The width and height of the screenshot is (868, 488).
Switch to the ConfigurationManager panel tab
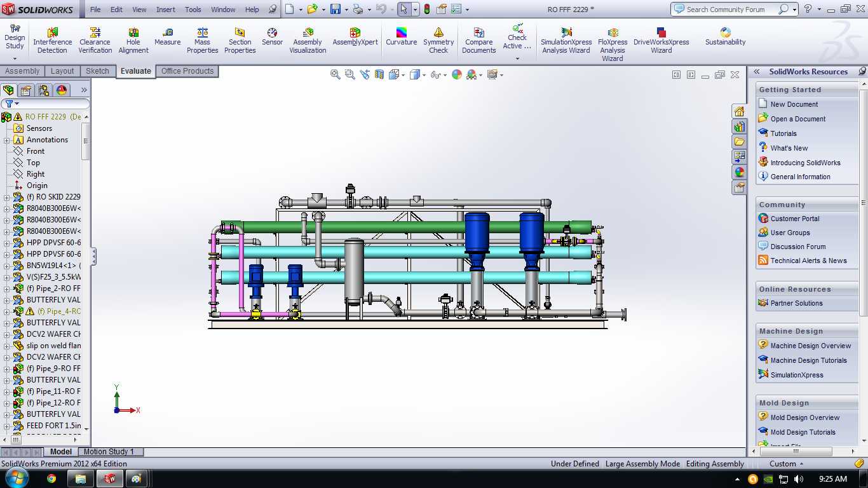43,90
